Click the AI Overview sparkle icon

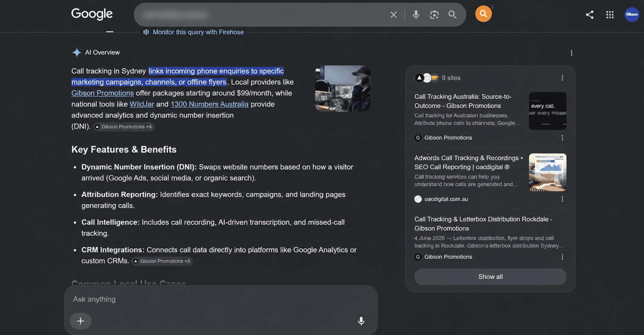(77, 53)
